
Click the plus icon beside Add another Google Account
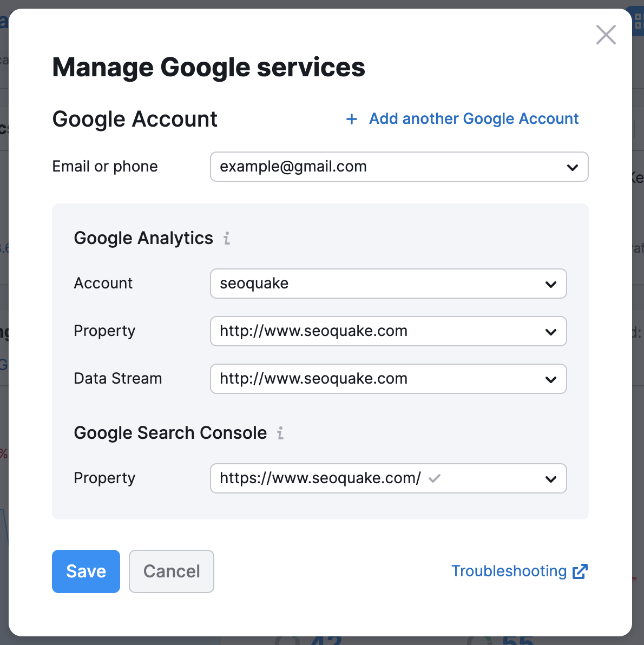[352, 119]
